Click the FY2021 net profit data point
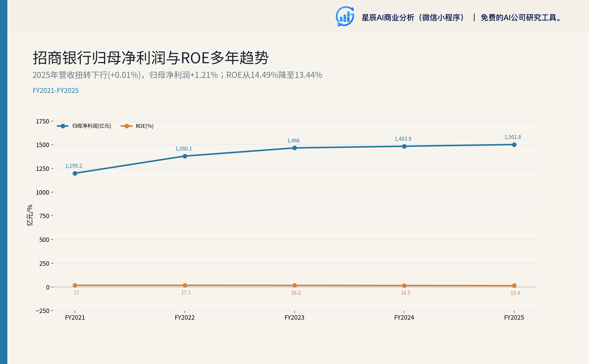The height and width of the screenshot is (364, 589). [x=75, y=173]
